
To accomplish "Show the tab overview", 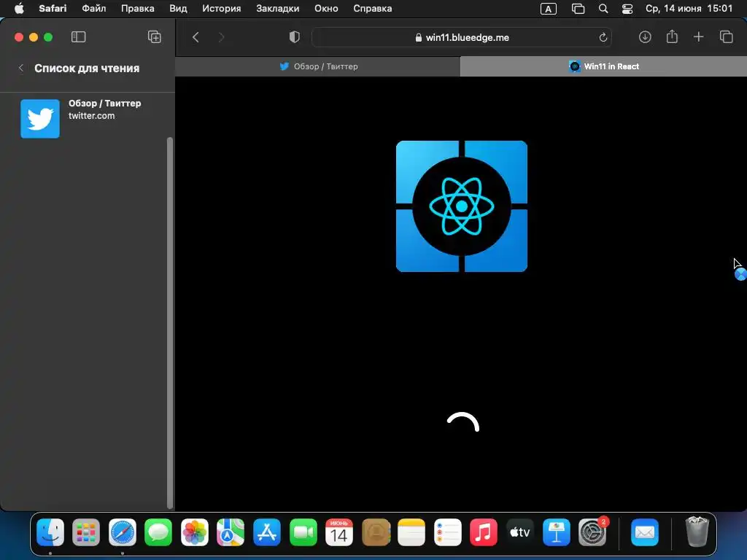I will point(726,37).
